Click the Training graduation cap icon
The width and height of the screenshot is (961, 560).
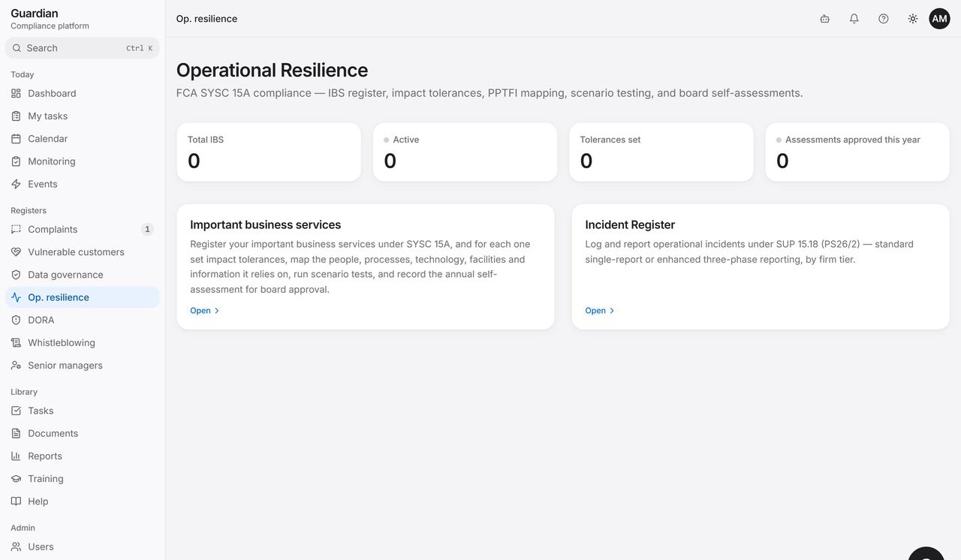(x=16, y=479)
